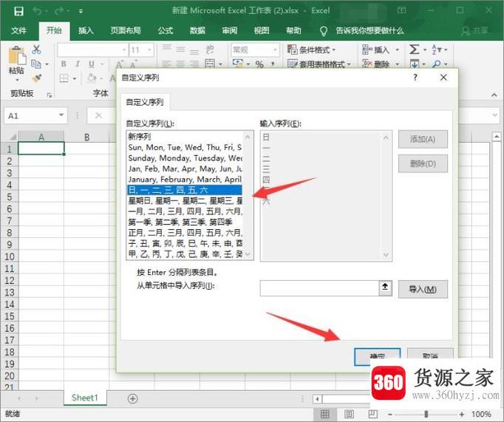504x422 pixels.
Task: Switch to the Page Layout tab
Action: 126,30
